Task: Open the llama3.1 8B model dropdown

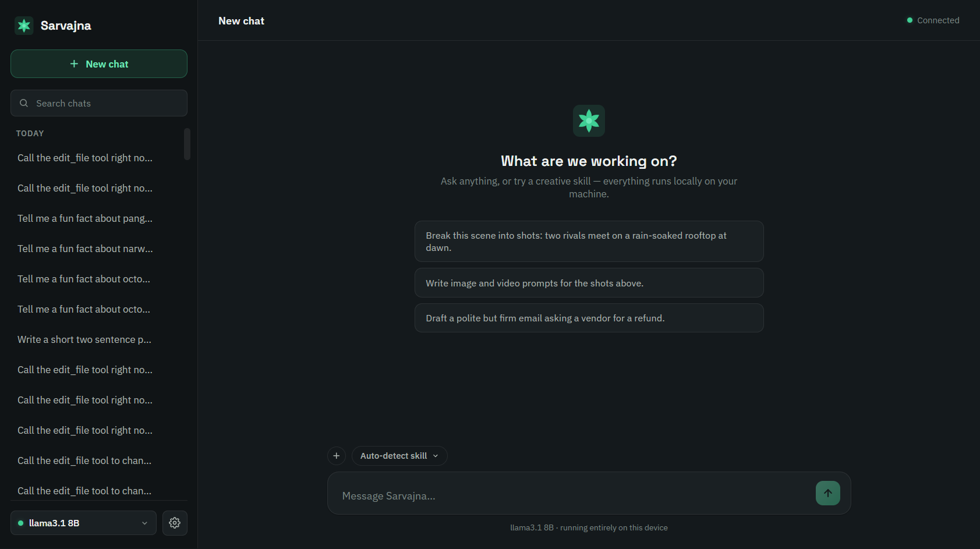Action: click(x=83, y=523)
